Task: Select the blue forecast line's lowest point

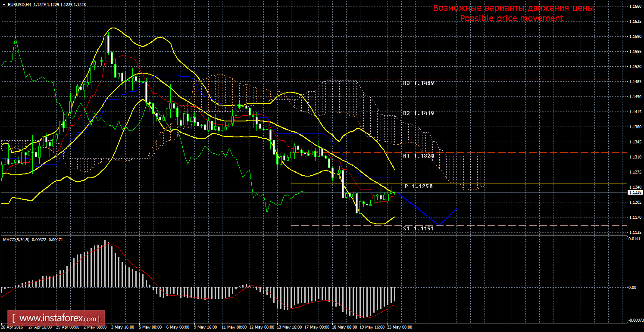Action: (x=438, y=225)
